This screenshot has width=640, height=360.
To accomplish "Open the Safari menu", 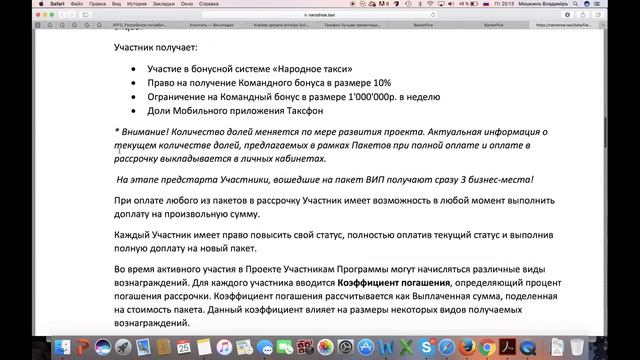I will 57,4.
